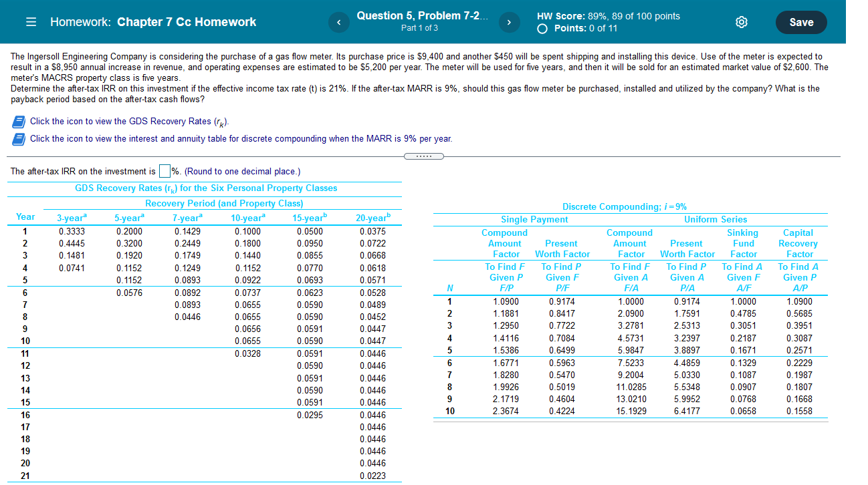
Task: Click the 'Capital Recovery Factor' header
Action: [x=799, y=243]
